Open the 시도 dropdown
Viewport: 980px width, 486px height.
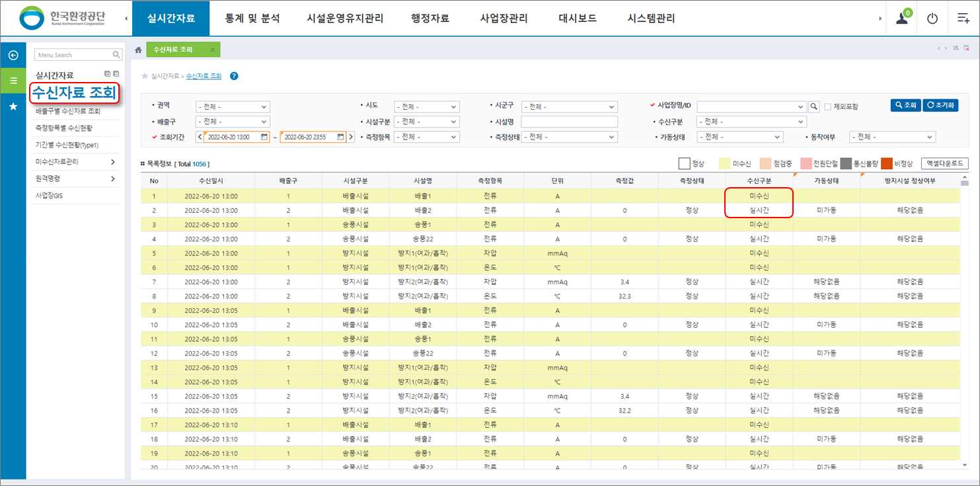click(426, 106)
